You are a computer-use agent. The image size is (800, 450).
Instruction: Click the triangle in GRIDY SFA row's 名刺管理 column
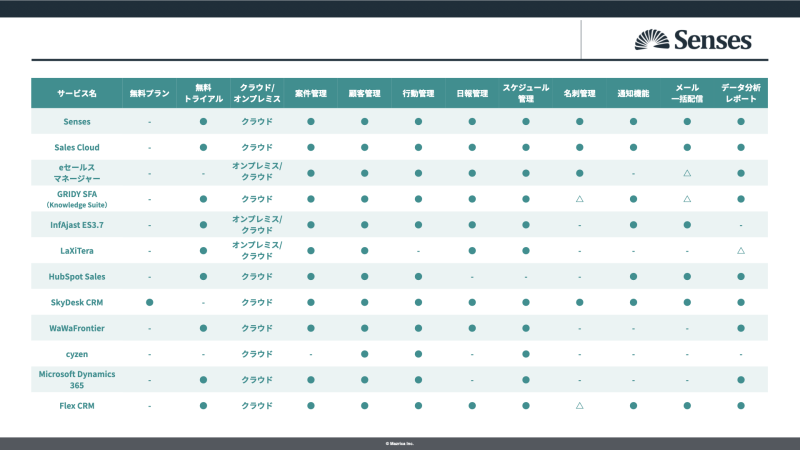point(580,199)
